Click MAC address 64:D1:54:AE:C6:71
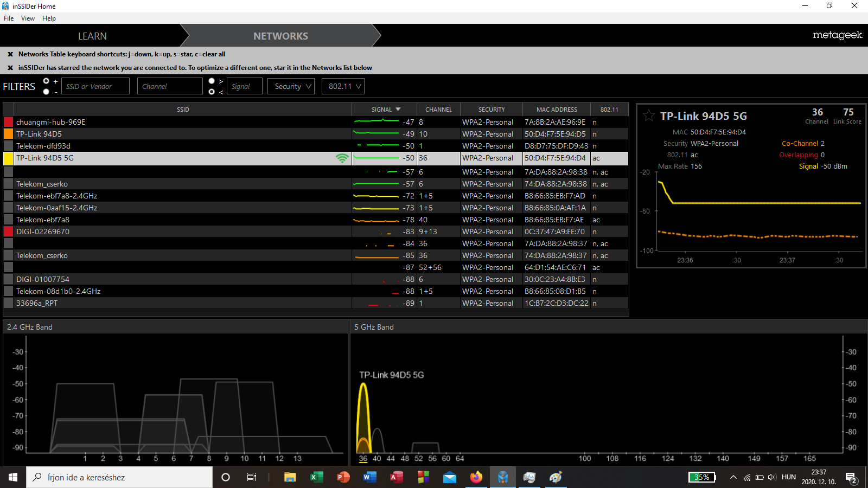The width and height of the screenshot is (868, 488). (x=555, y=267)
